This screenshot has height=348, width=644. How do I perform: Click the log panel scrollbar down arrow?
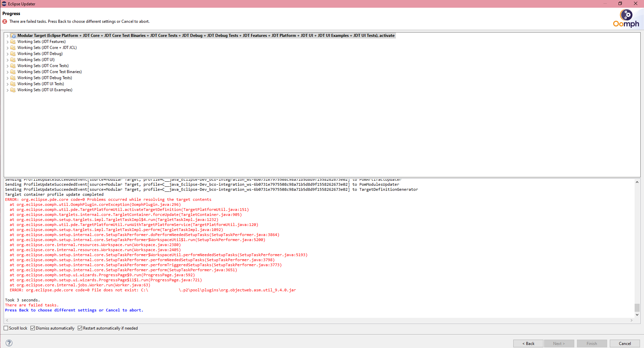click(x=637, y=315)
